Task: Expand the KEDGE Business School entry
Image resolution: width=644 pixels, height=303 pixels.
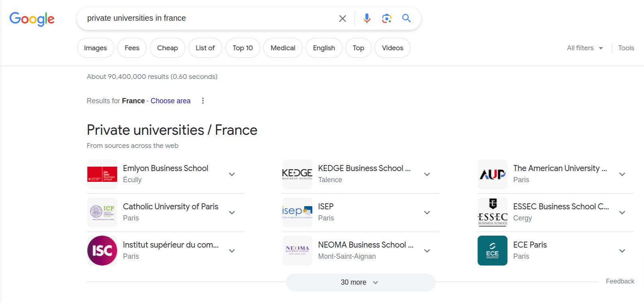Action: tap(427, 174)
